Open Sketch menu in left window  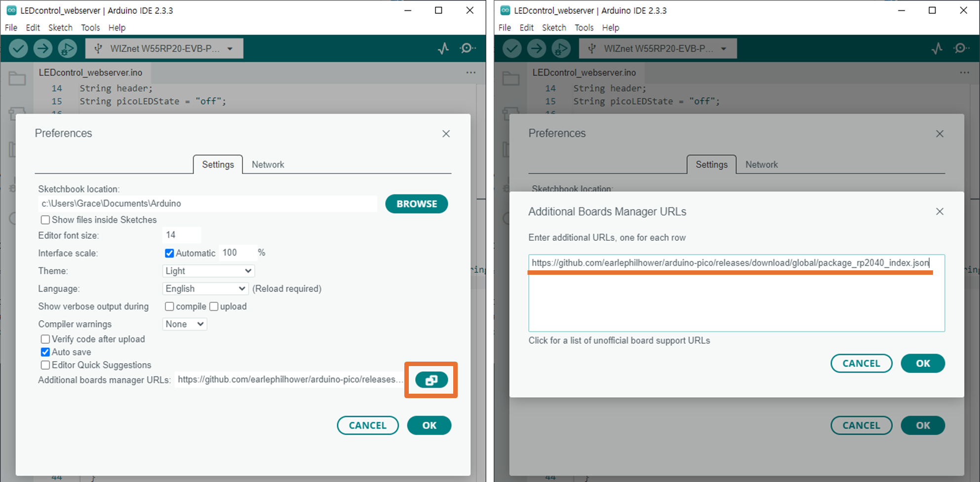pyautogui.click(x=60, y=28)
